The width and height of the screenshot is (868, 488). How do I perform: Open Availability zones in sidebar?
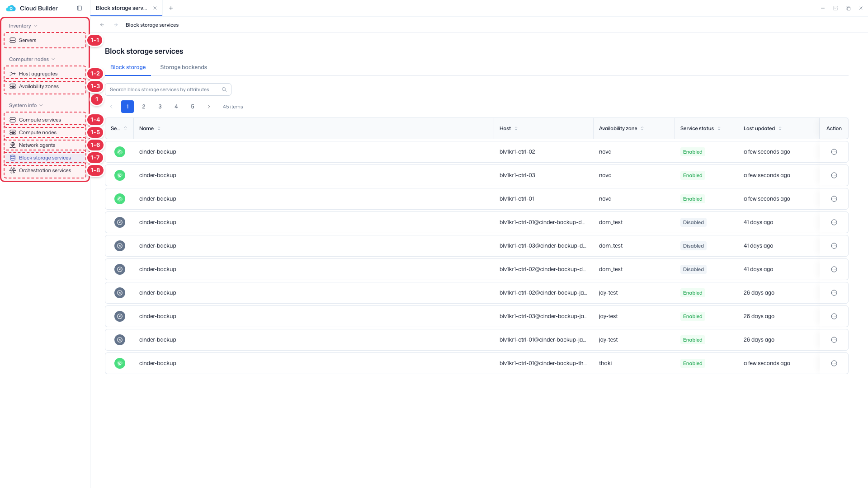click(45, 86)
